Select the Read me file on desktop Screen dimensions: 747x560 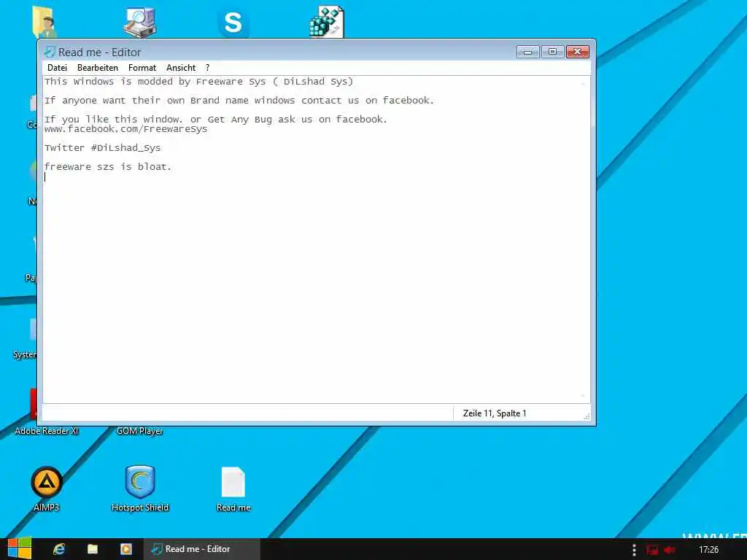point(233,489)
